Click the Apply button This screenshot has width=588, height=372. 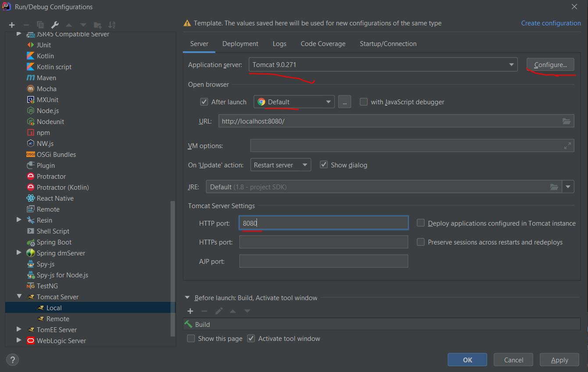[x=559, y=360]
